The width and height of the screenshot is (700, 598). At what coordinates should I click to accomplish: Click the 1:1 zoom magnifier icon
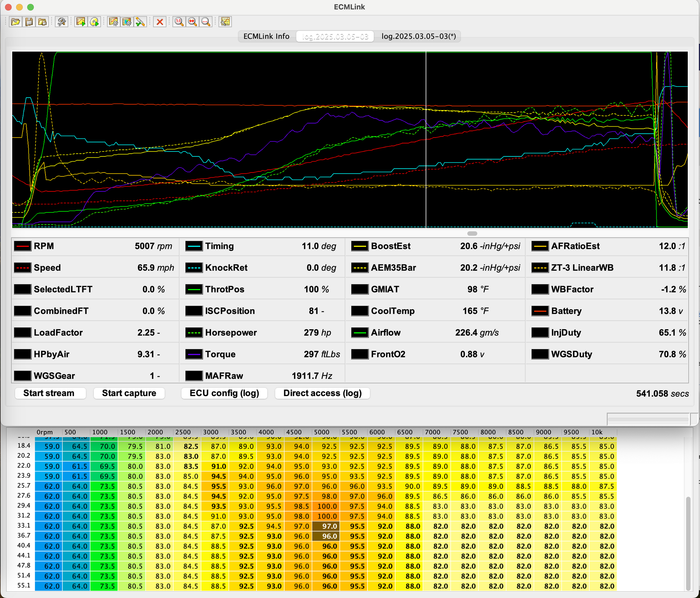(x=179, y=22)
